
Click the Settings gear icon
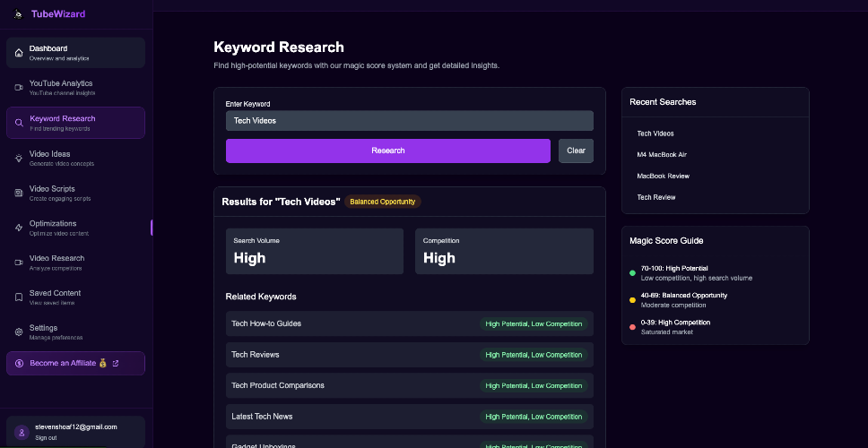[19, 332]
